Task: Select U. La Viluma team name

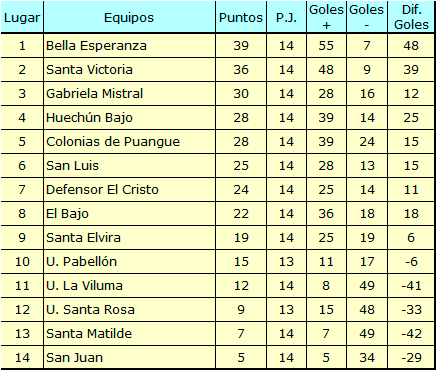Action: click(x=84, y=286)
